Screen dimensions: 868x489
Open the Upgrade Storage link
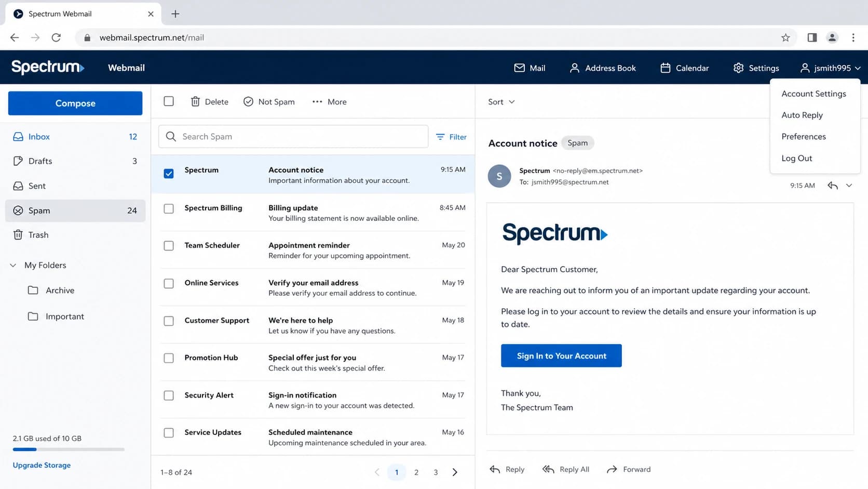click(x=42, y=465)
